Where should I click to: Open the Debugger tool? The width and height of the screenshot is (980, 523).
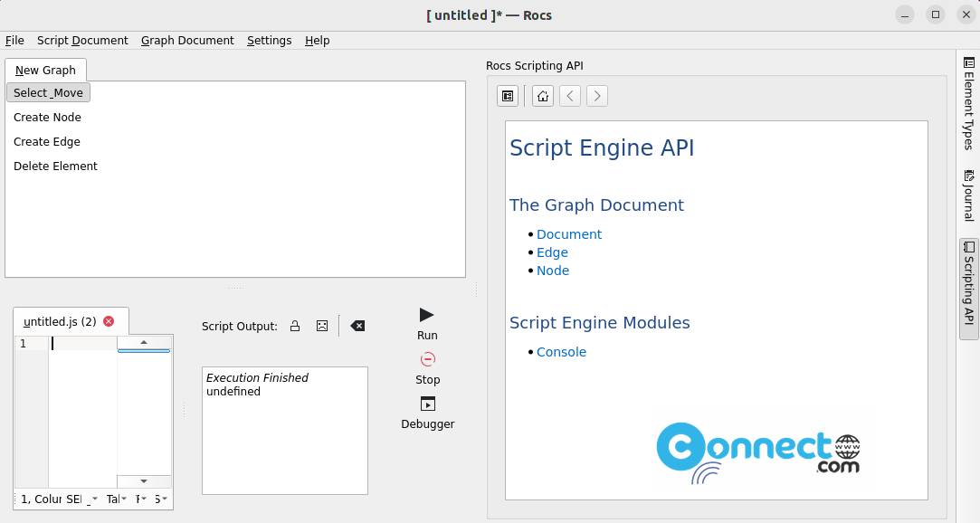coord(427,413)
